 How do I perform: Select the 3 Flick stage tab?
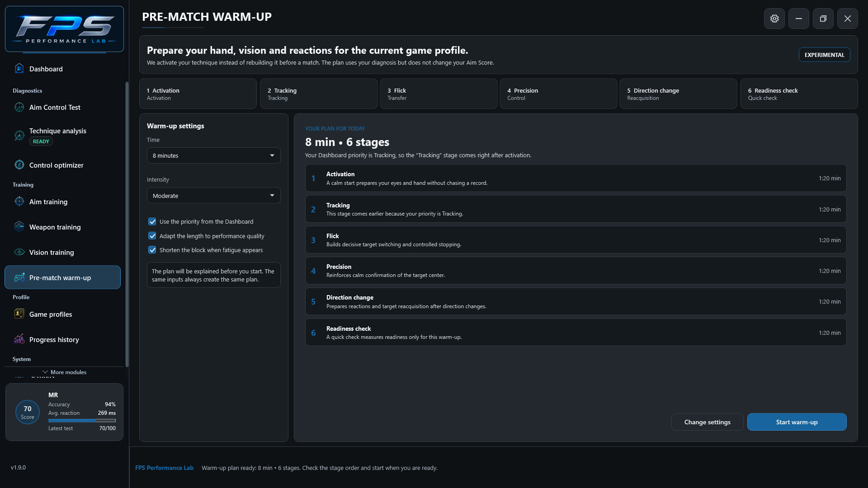click(439, 94)
